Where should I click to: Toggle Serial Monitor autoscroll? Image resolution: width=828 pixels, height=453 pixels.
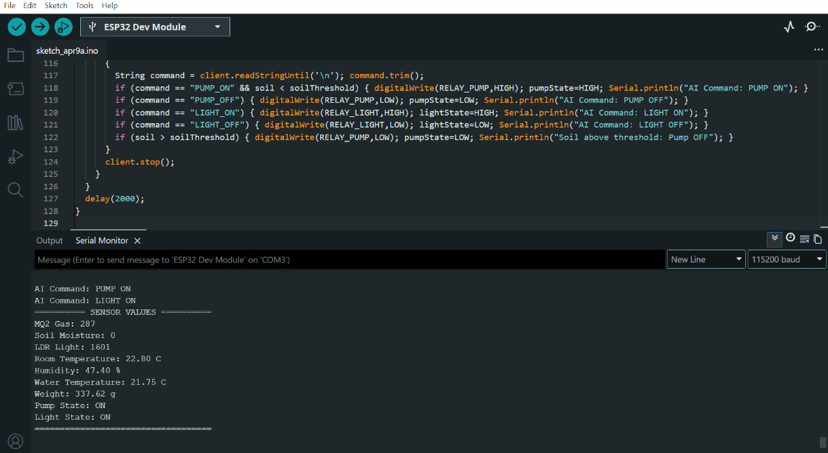pyautogui.click(x=774, y=239)
